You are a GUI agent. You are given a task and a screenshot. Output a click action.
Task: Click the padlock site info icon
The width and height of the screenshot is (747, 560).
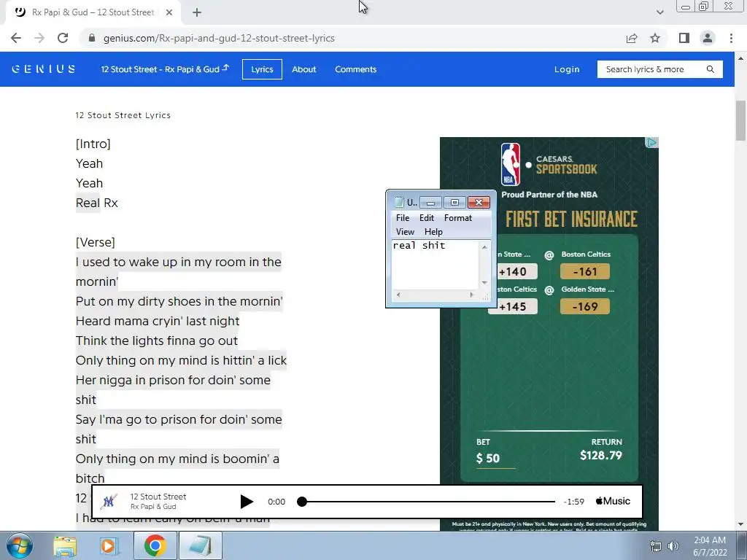point(92,38)
